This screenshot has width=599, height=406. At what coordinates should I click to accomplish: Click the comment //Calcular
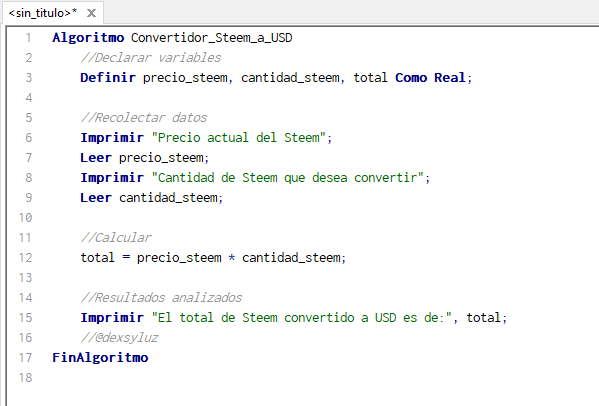pos(116,238)
